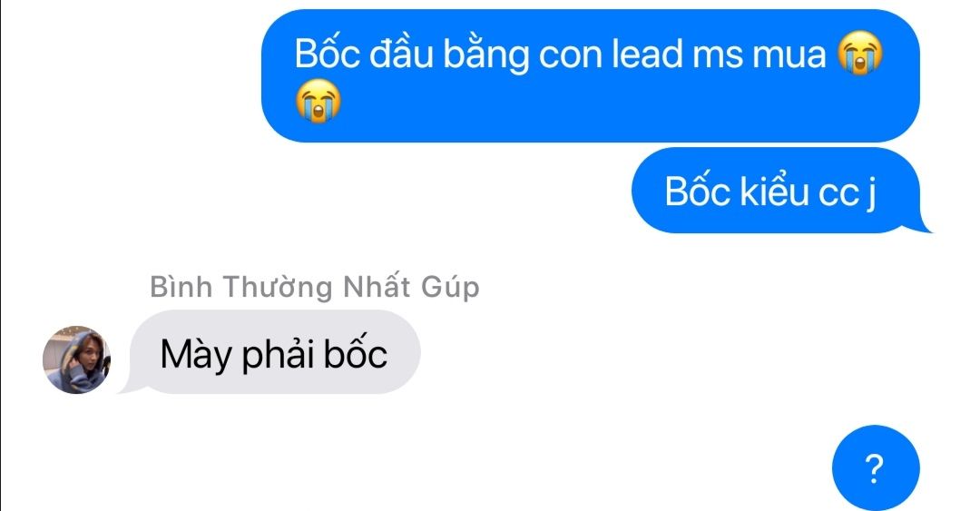Click the word "lead" in the top message

point(647,54)
